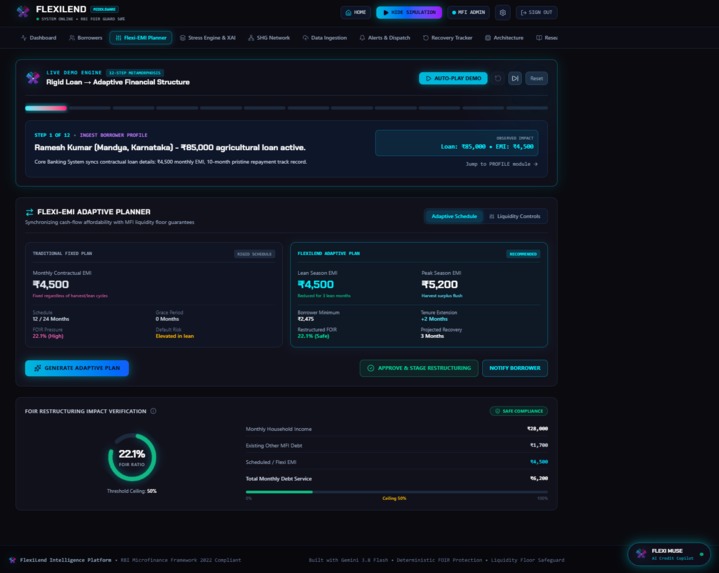Open Stress Engine & XAI tab
Screen dimensions: 719x573
pos(208,38)
